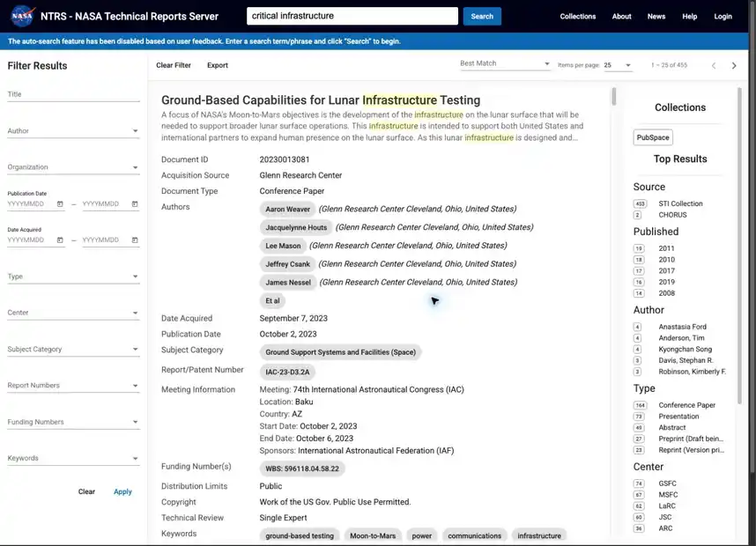Screen dimensions: 756x546
Task: Click Ground Support Systems and Facilities chip
Action: 340,352
